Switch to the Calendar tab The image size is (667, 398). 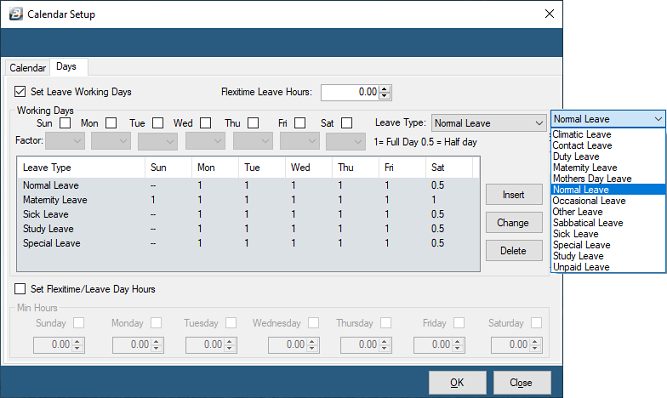click(x=28, y=68)
